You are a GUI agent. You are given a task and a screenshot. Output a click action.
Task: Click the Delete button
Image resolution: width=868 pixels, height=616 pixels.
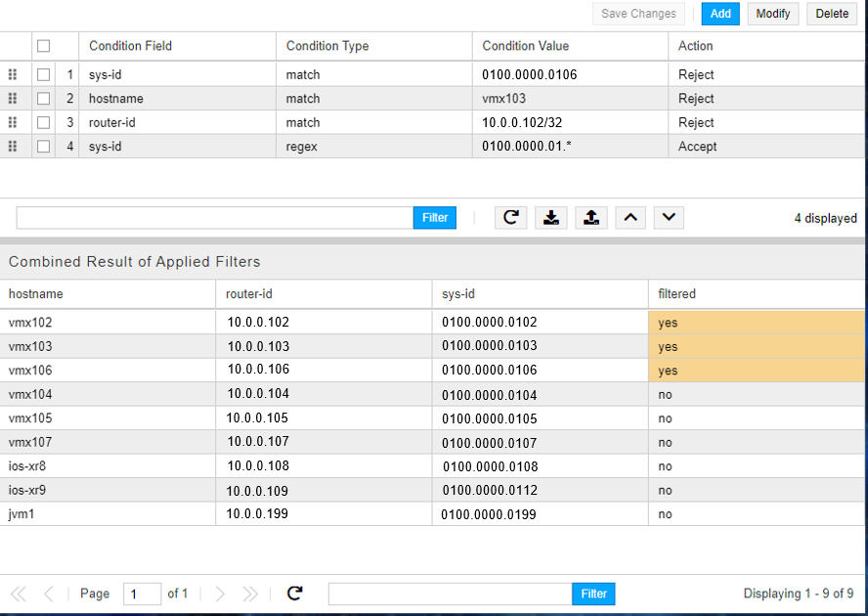(x=832, y=14)
